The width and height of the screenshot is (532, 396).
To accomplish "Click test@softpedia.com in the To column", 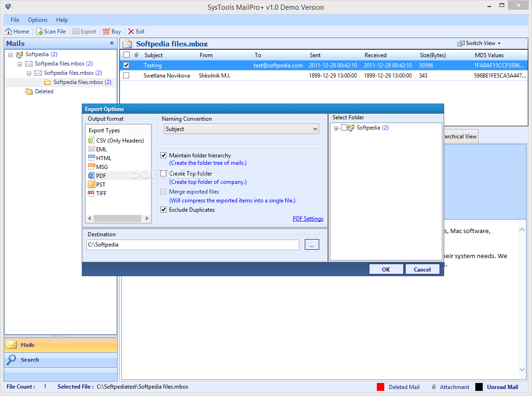I will click(278, 65).
